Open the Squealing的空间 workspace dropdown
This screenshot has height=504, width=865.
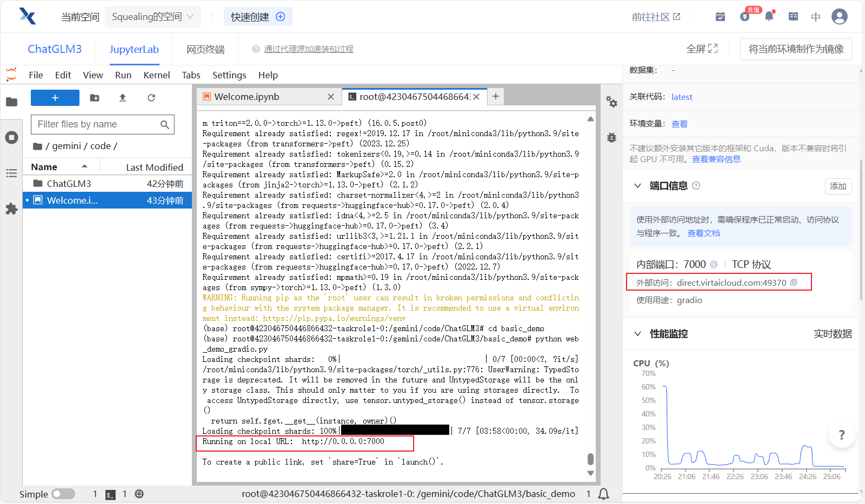click(152, 17)
